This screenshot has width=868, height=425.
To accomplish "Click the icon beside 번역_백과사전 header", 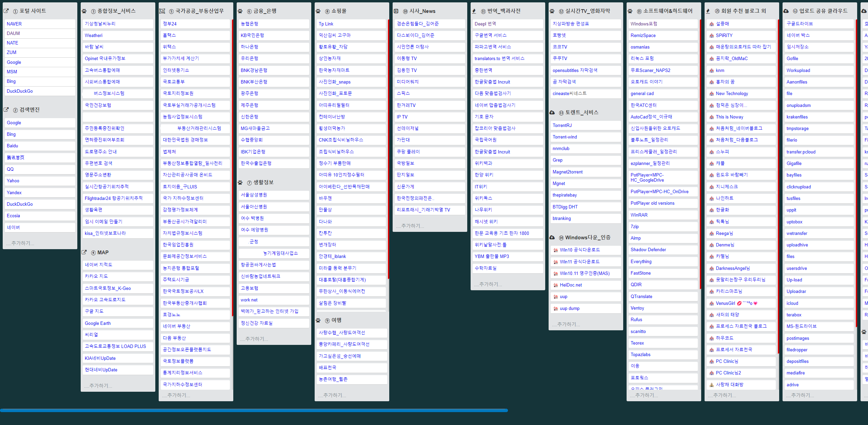I will coord(474,11).
